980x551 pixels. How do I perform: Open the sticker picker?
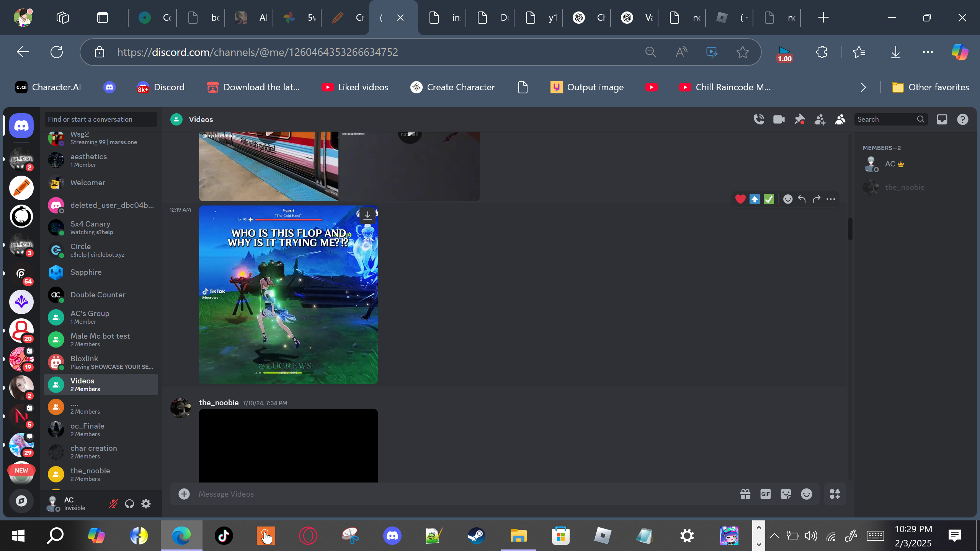[x=786, y=494]
